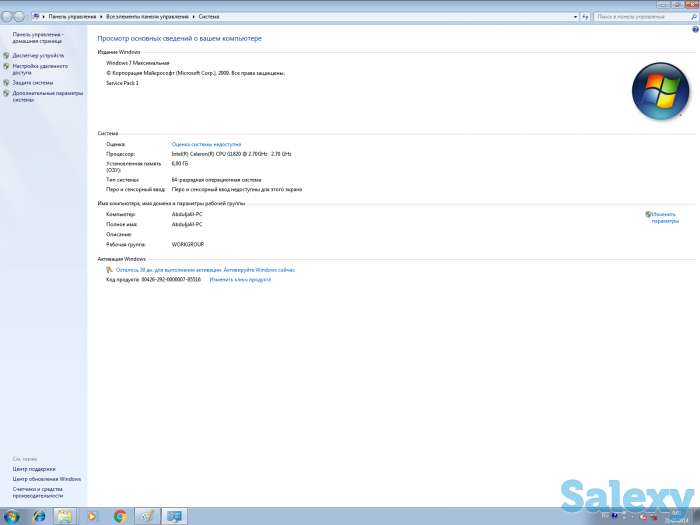Open the Windows Start menu

pos(11,516)
